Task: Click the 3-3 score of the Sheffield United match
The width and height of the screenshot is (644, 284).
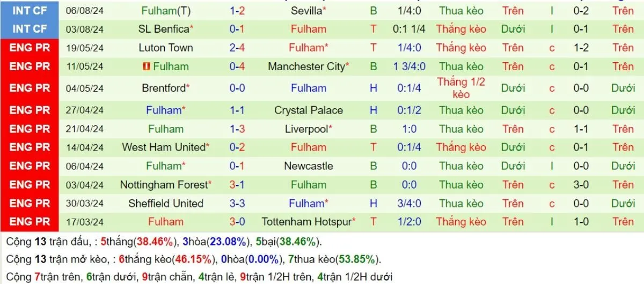Action: tap(237, 204)
